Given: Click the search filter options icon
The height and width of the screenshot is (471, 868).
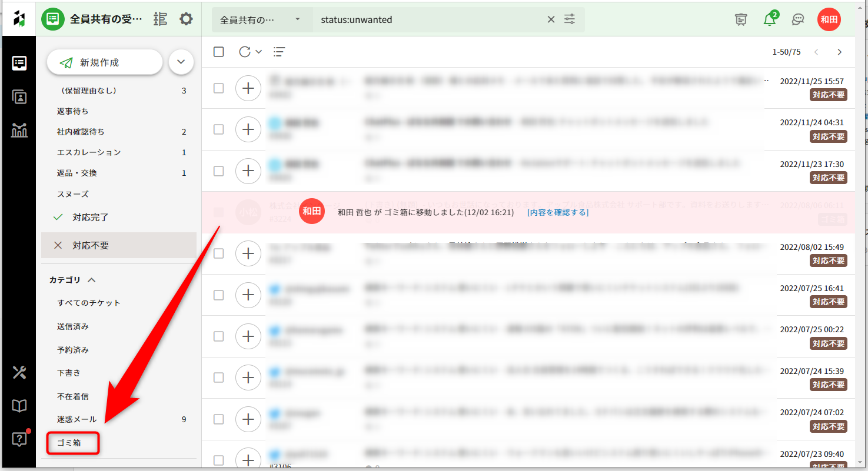Looking at the screenshot, I should coord(570,19).
